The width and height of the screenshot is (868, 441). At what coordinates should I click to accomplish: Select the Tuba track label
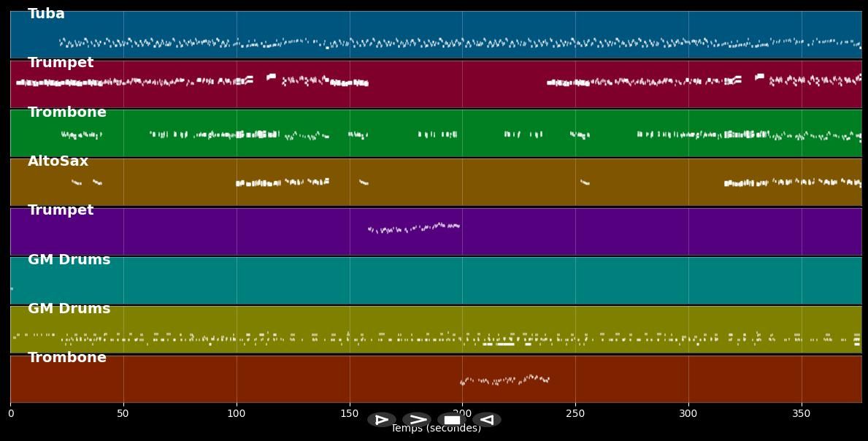pos(46,14)
